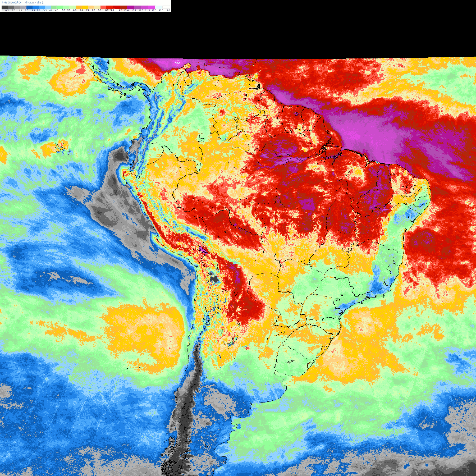Select the 9.5 legend value

(x=121, y=10)
